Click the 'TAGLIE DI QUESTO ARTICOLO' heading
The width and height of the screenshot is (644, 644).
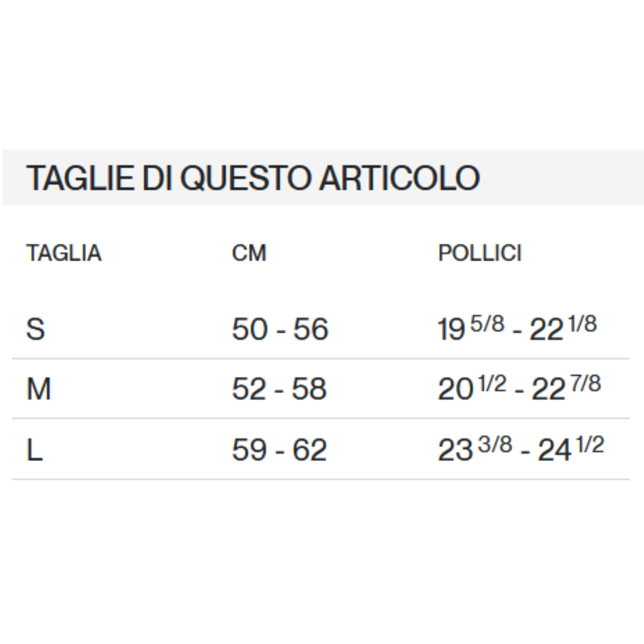coord(253,178)
